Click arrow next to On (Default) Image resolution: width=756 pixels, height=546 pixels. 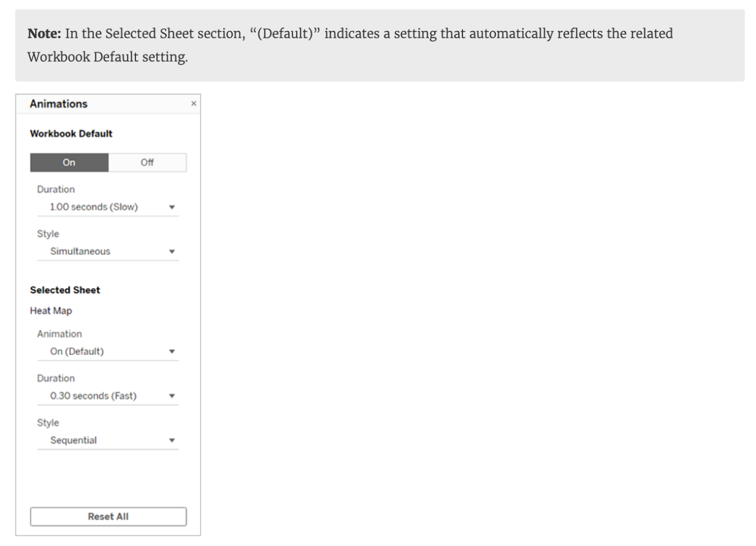pyautogui.click(x=172, y=352)
